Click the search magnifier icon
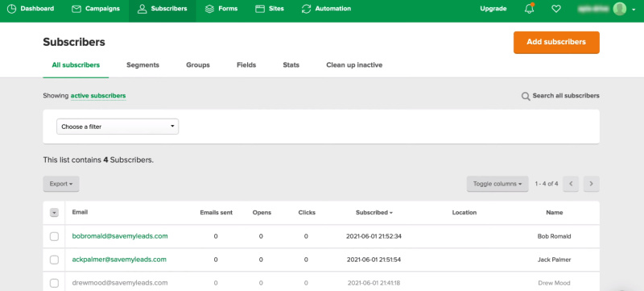Screen dimensions: 644x291 click(526, 96)
